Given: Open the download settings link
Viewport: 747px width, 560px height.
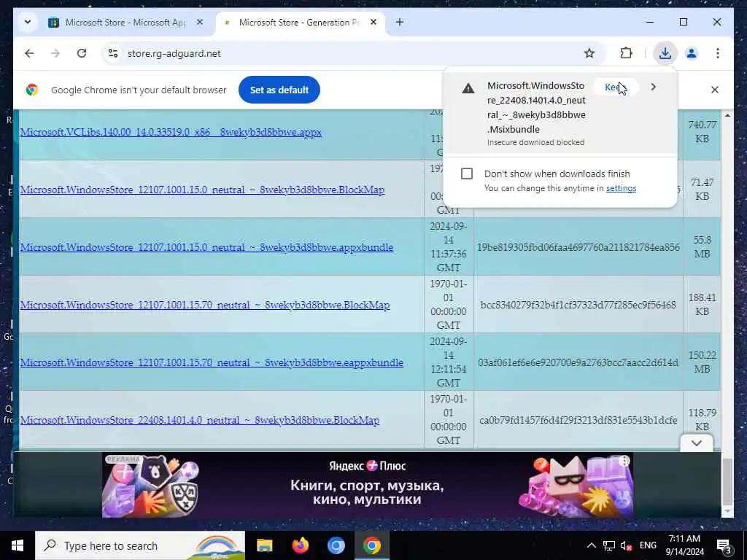Looking at the screenshot, I should (621, 188).
